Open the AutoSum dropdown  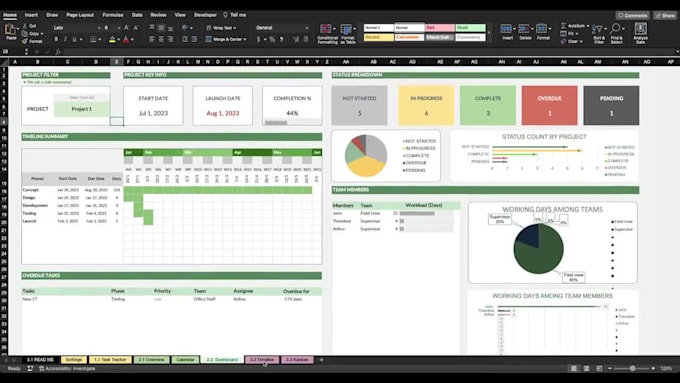pyautogui.click(x=588, y=26)
